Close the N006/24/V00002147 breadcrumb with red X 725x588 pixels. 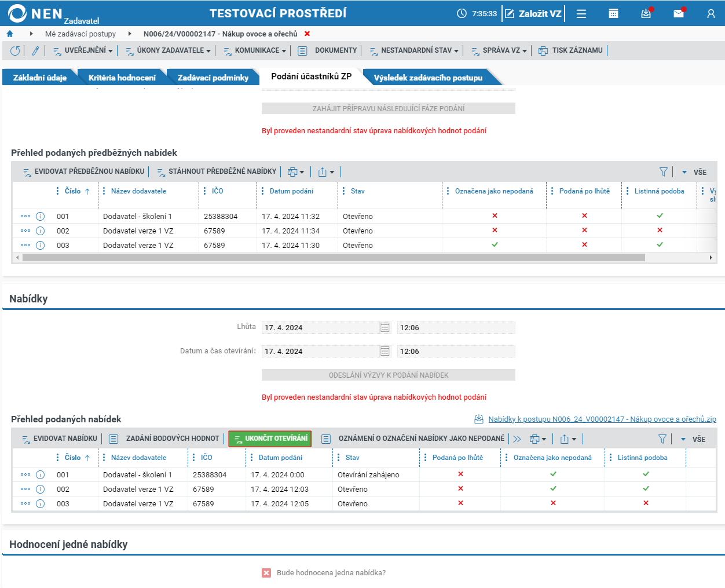pyautogui.click(x=307, y=34)
